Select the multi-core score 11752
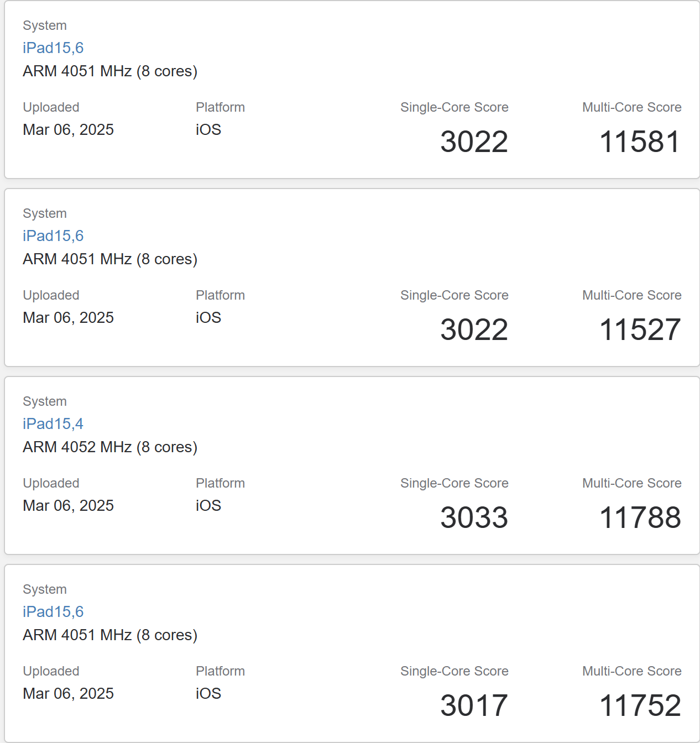This screenshot has width=700, height=743. click(640, 706)
